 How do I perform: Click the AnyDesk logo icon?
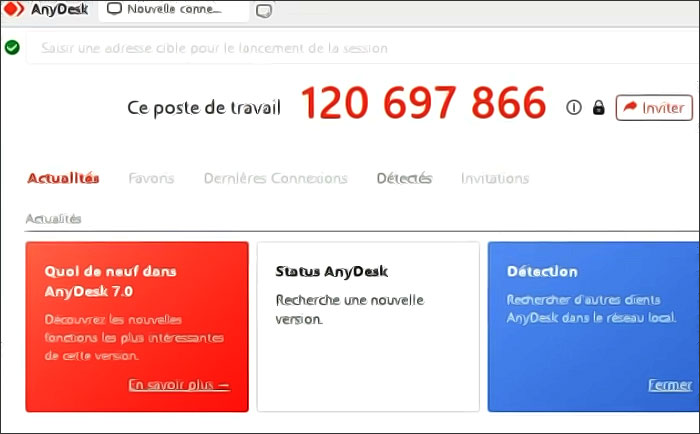pos(14,9)
